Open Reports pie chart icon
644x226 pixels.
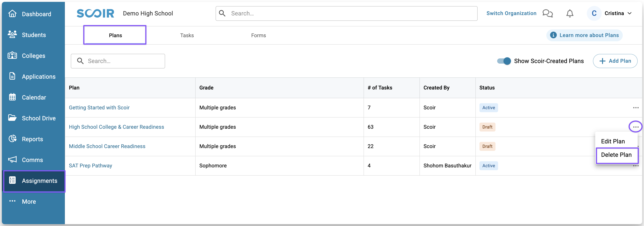[12, 139]
